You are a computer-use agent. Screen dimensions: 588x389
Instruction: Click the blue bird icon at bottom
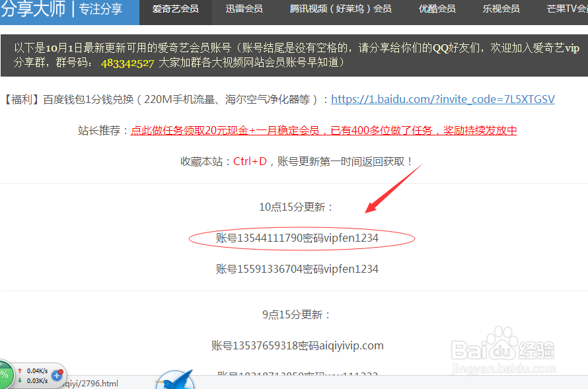pos(175,379)
